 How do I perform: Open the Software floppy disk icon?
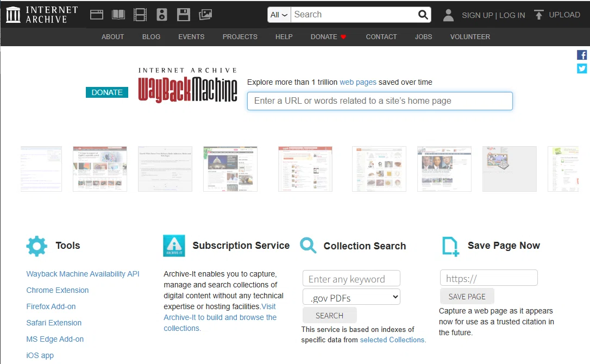coord(184,15)
